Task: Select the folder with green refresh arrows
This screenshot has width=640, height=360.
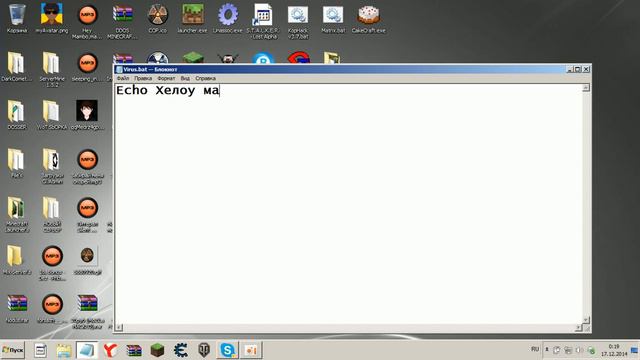Action: pos(52,165)
